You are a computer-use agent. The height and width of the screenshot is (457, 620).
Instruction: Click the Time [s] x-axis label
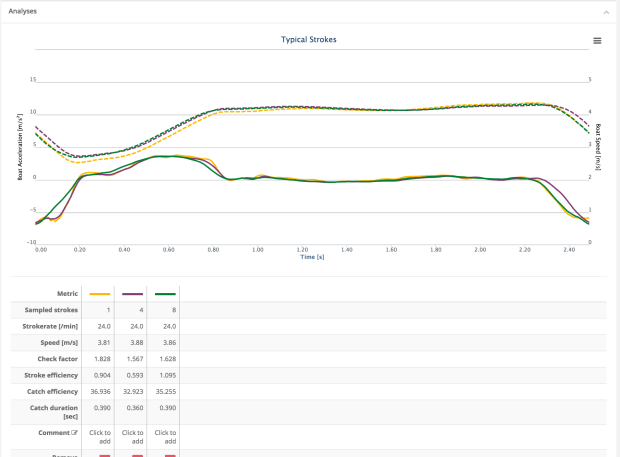pos(312,257)
